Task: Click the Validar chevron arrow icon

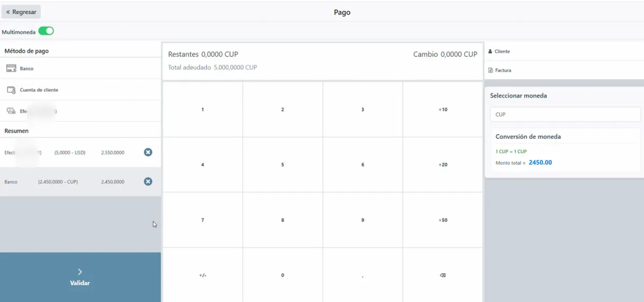Action: tap(80, 272)
